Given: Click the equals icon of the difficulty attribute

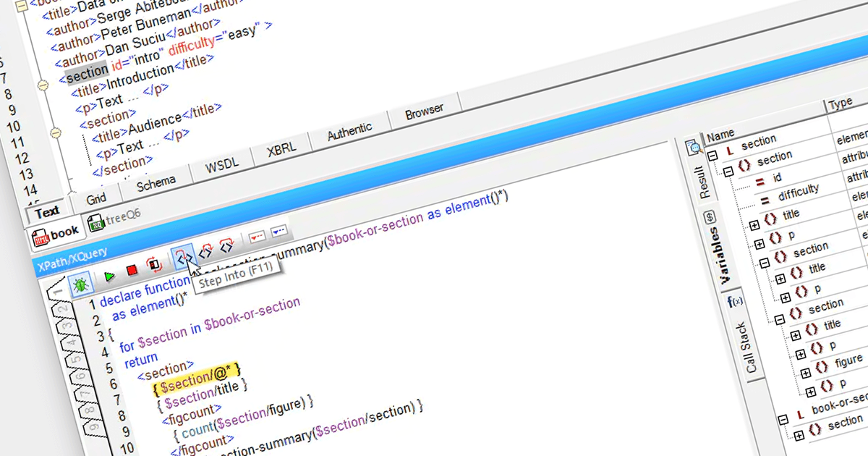Looking at the screenshot, I should (x=764, y=201).
